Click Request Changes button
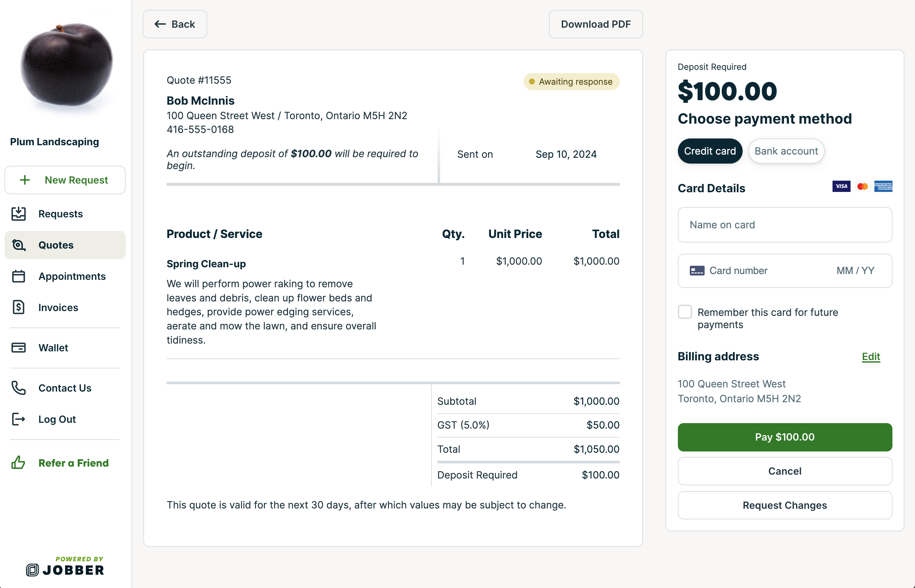The image size is (915, 588). (x=784, y=505)
